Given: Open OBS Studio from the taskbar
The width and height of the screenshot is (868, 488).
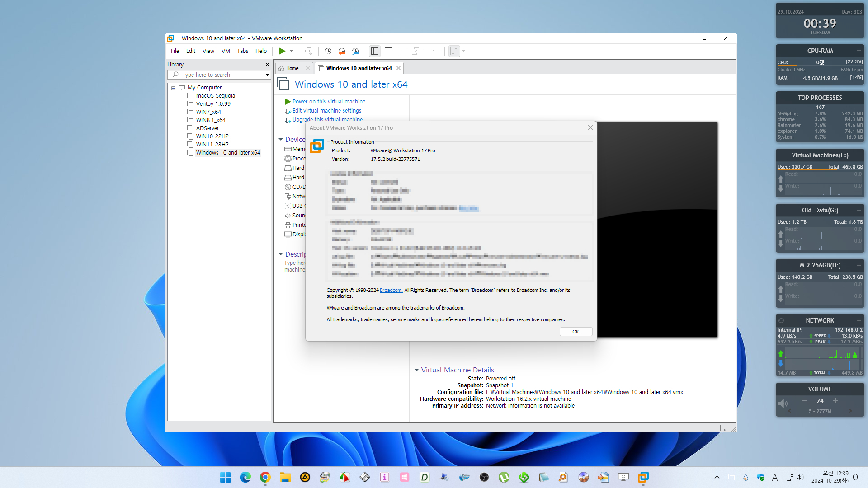Looking at the screenshot, I should [484, 477].
